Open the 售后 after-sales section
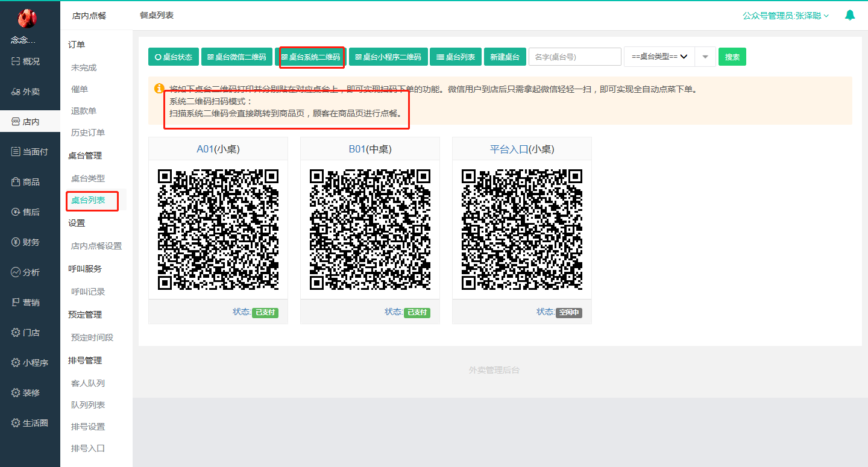Viewport: 868px width, 467px height. [x=26, y=212]
